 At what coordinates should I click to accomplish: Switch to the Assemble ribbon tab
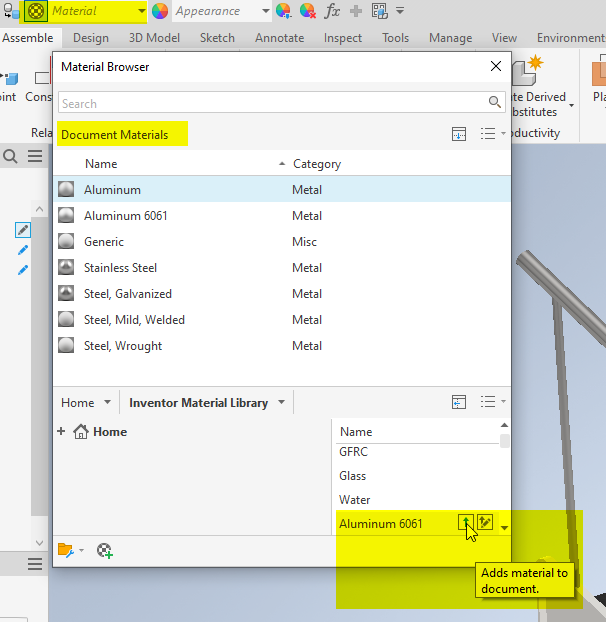click(28, 38)
